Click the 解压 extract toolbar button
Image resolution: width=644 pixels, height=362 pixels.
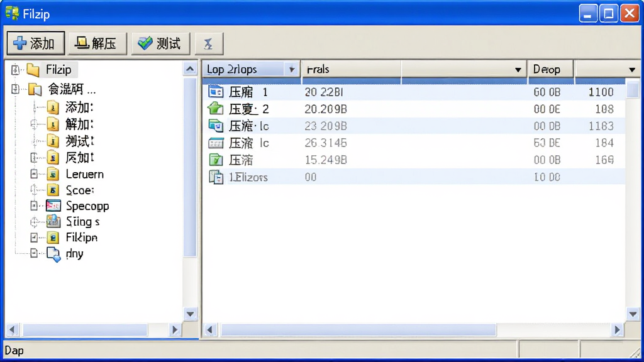(97, 43)
